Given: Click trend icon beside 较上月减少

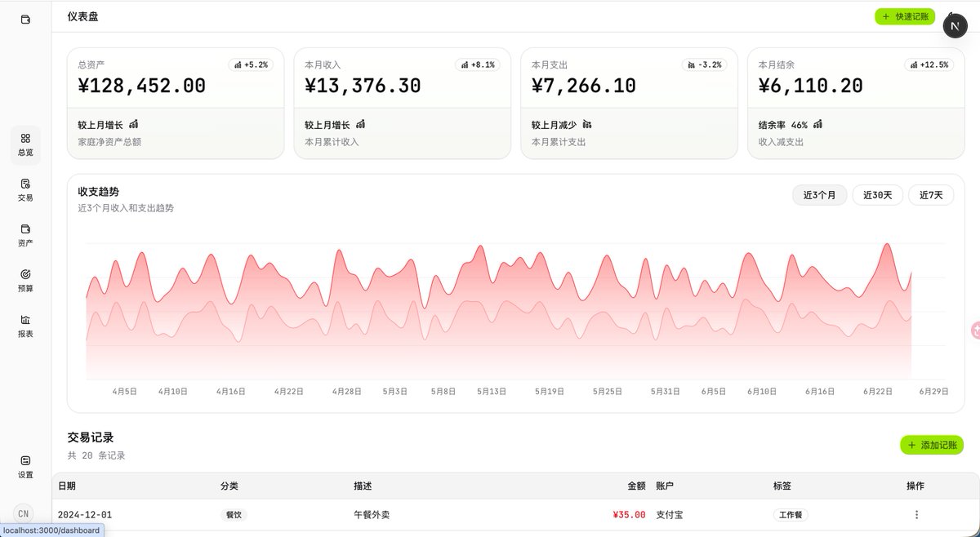Looking at the screenshot, I should click(x=586, y=125).
